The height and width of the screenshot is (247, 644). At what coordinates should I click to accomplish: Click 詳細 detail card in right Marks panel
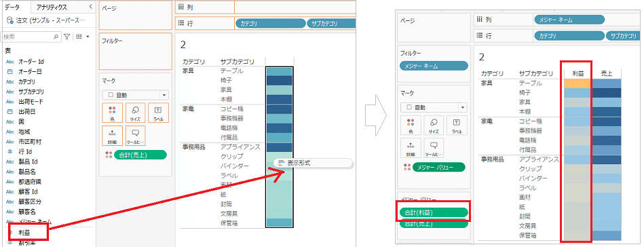coord(411,148)
